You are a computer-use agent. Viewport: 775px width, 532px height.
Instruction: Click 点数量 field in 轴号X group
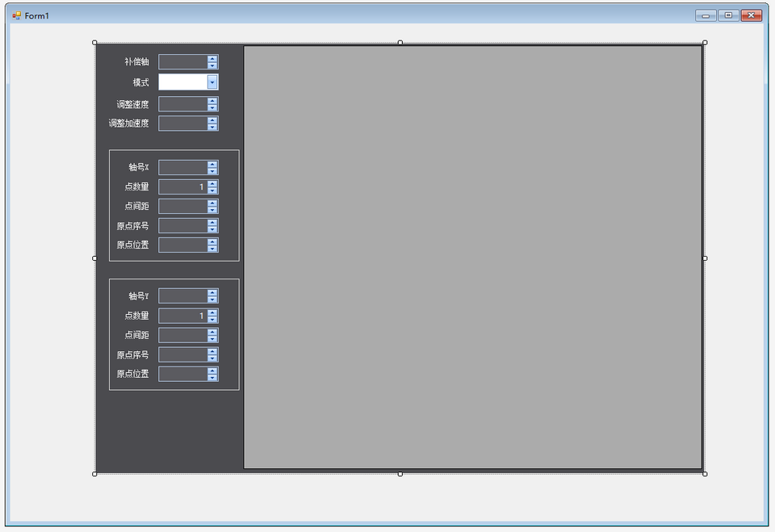click(183, 186)
